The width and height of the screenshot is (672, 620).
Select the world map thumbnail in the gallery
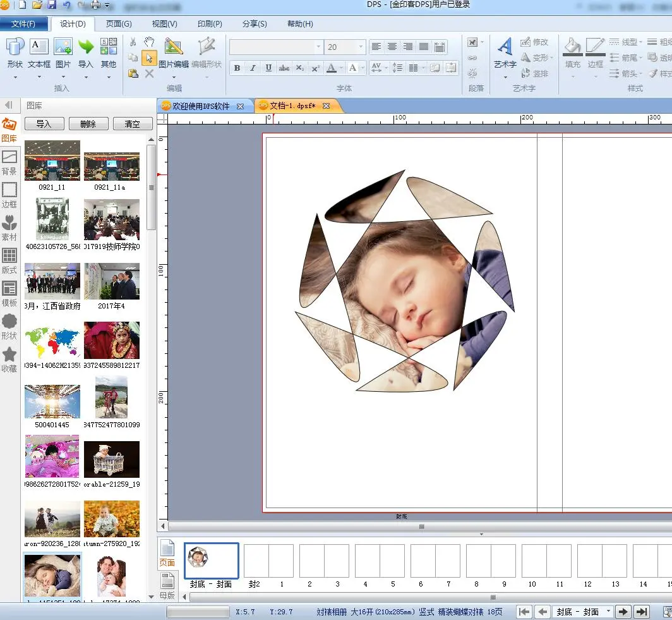(52, 341)
